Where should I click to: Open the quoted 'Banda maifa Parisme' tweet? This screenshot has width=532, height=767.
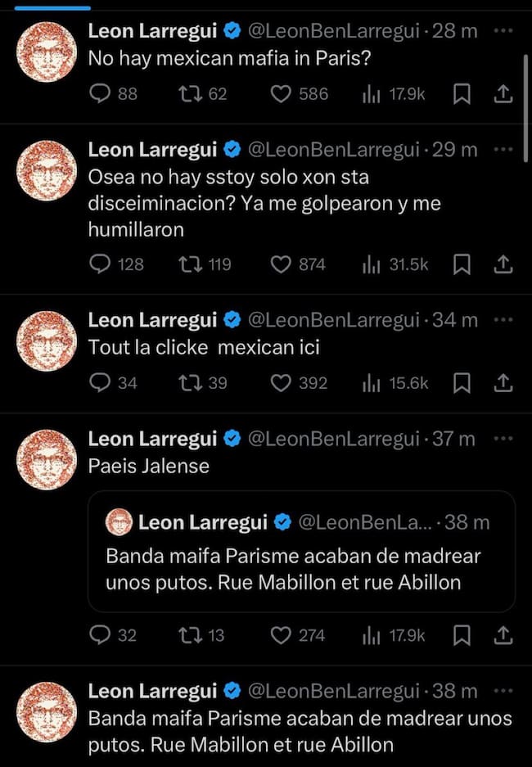point(300,569)
